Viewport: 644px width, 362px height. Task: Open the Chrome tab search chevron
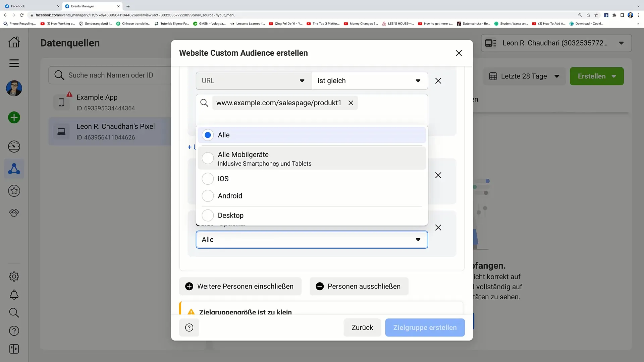pos(638,6)
